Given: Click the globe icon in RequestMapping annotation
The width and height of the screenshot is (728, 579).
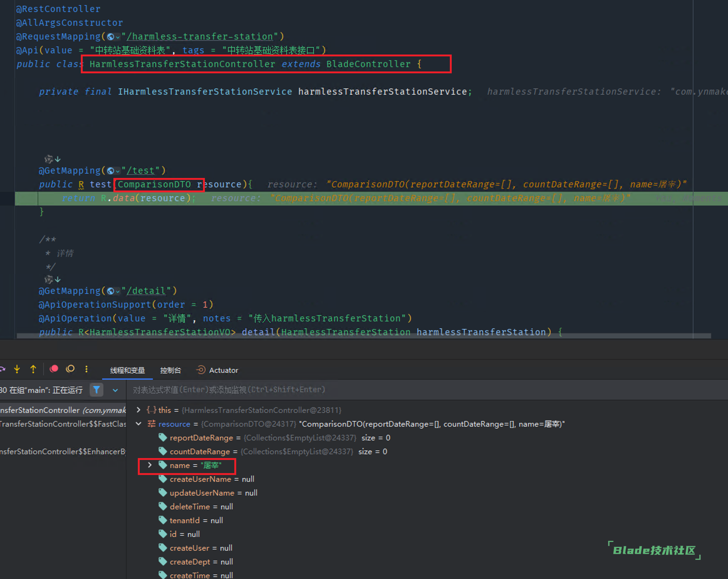Looking at the screenshot, I should point(110,37).
